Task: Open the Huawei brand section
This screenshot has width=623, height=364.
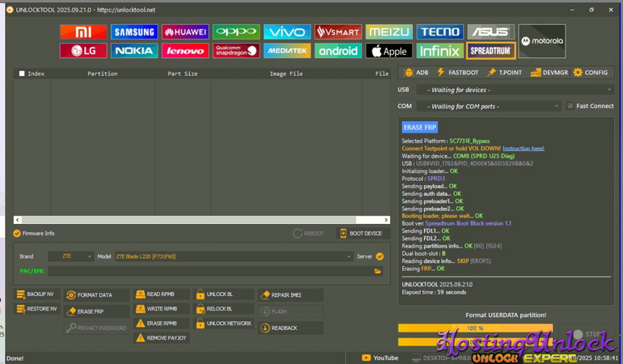Action: click(185, 32)
